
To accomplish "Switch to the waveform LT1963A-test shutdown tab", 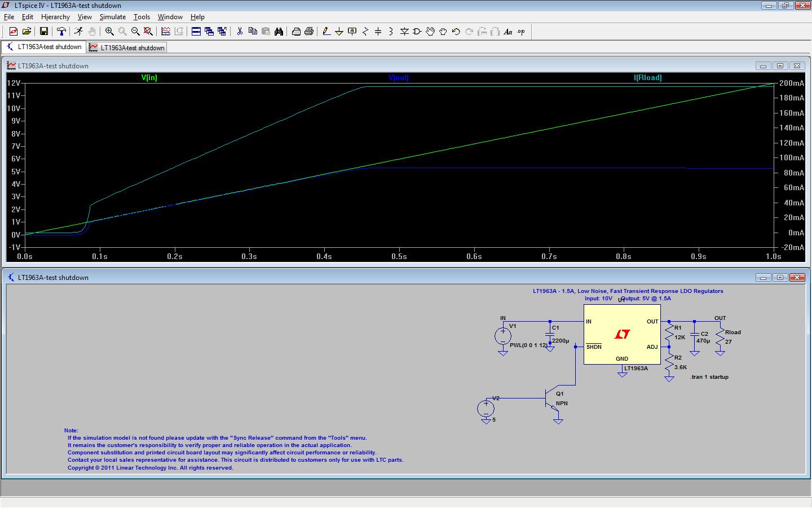I will click(127, 47).
